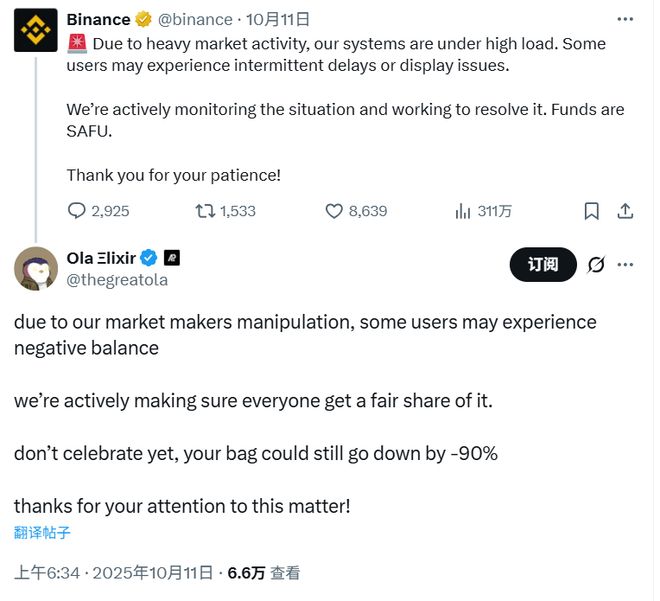
Task: Open more options on Binance post
Action: click(x=625, y=19)
